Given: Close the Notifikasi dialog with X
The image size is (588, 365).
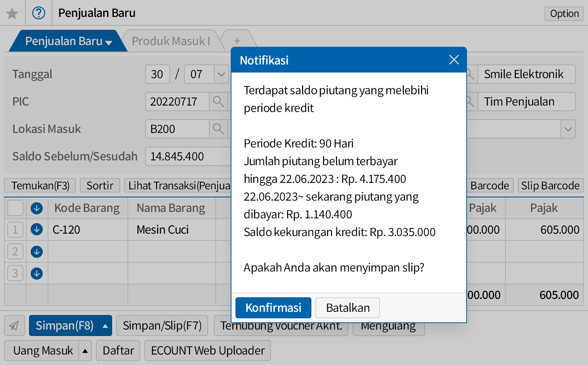Looking at the screenshot, I should pyautogui.click(x=454, y=60).
